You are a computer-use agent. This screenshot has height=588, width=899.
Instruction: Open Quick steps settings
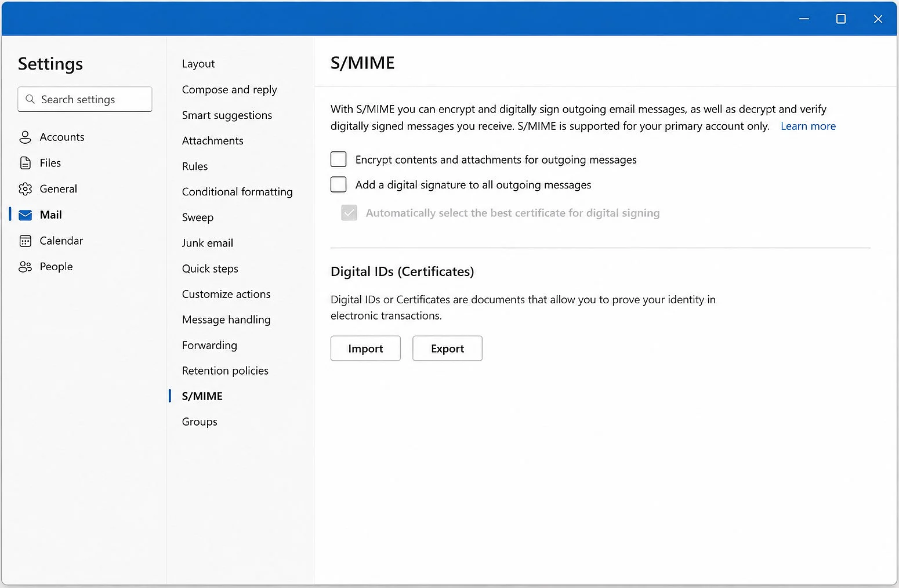210,268
